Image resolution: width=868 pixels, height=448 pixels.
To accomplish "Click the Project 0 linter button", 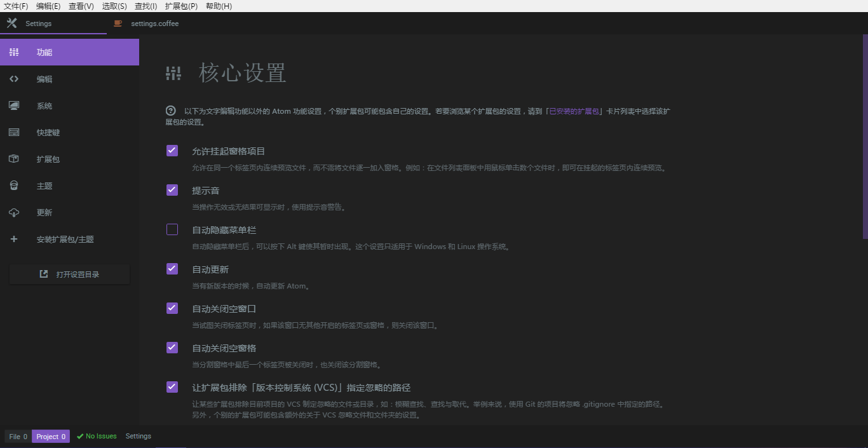I will [51, 437].
